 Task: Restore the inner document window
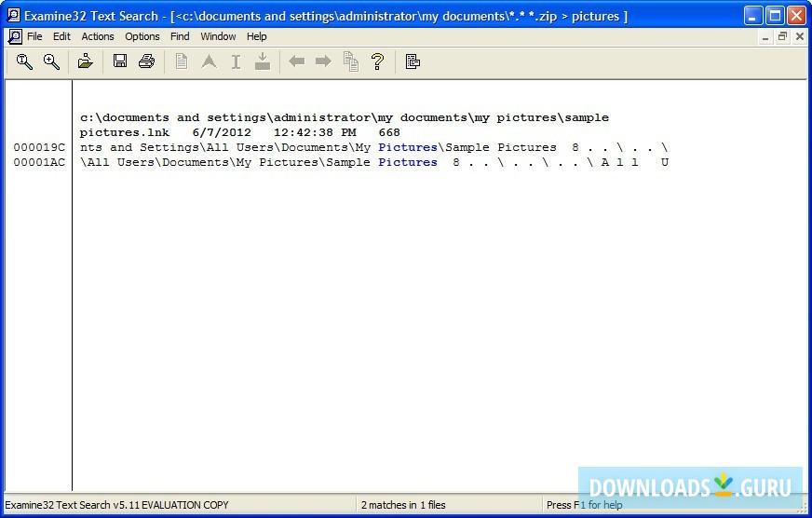pos(782,36)
